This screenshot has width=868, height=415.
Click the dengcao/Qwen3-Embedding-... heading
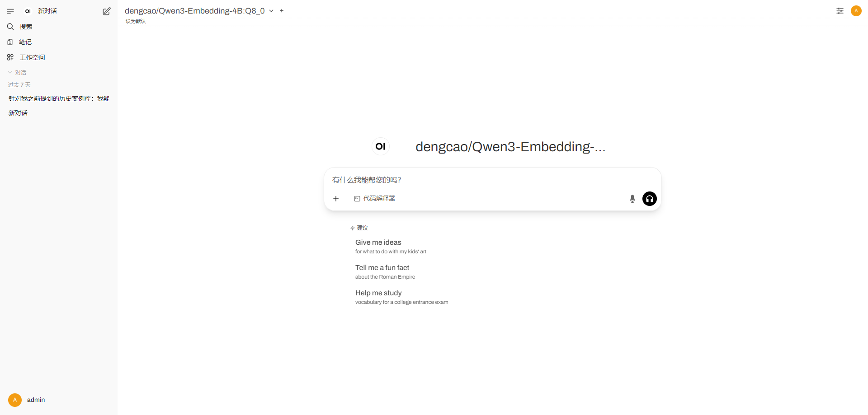click(510, 147)
